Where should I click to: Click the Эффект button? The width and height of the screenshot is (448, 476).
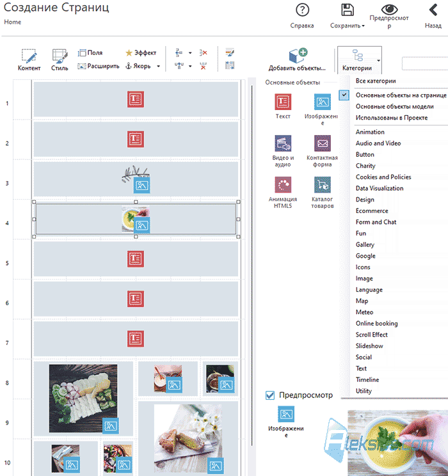click(x=141, y=53)
